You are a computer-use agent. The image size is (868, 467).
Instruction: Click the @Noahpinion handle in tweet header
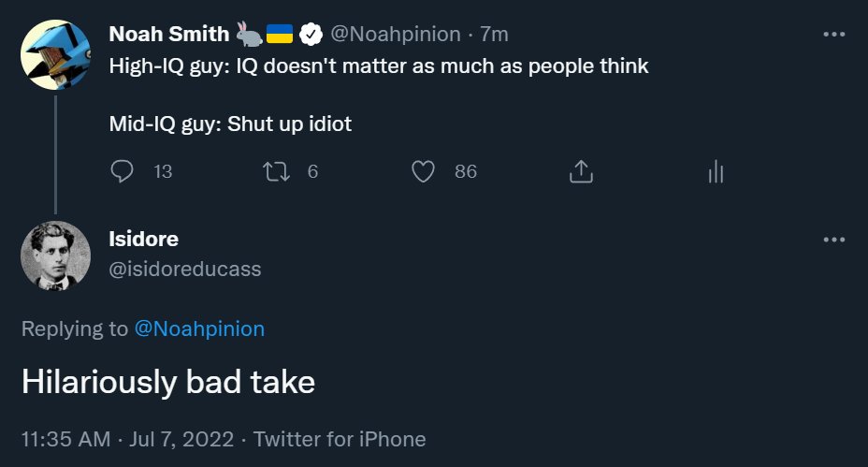(396, 35)
